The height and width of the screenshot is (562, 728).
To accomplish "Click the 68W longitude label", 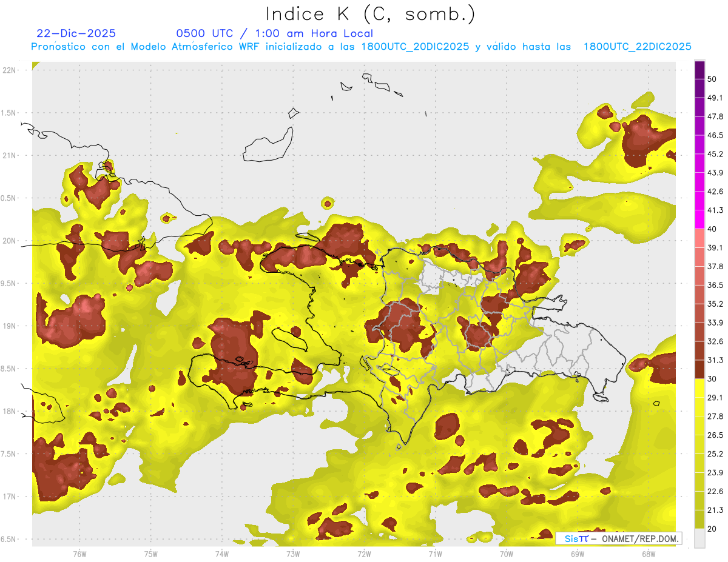I will (x=648, y=554).
